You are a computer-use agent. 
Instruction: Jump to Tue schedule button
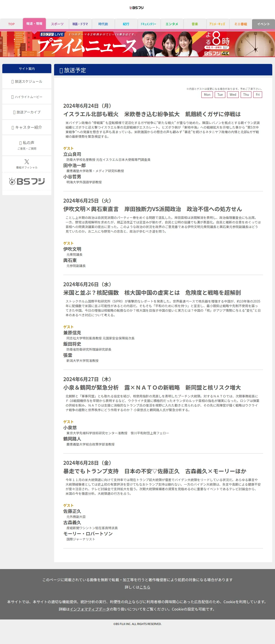click(220, 94)
